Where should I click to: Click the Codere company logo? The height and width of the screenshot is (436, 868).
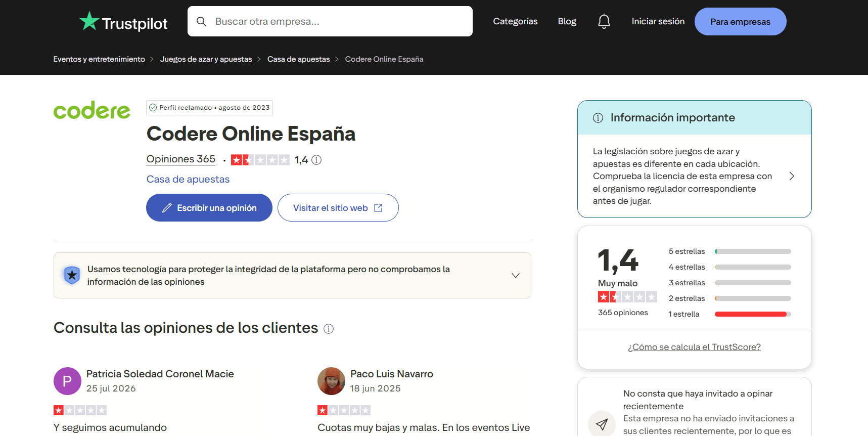click(x=92, y=110)
